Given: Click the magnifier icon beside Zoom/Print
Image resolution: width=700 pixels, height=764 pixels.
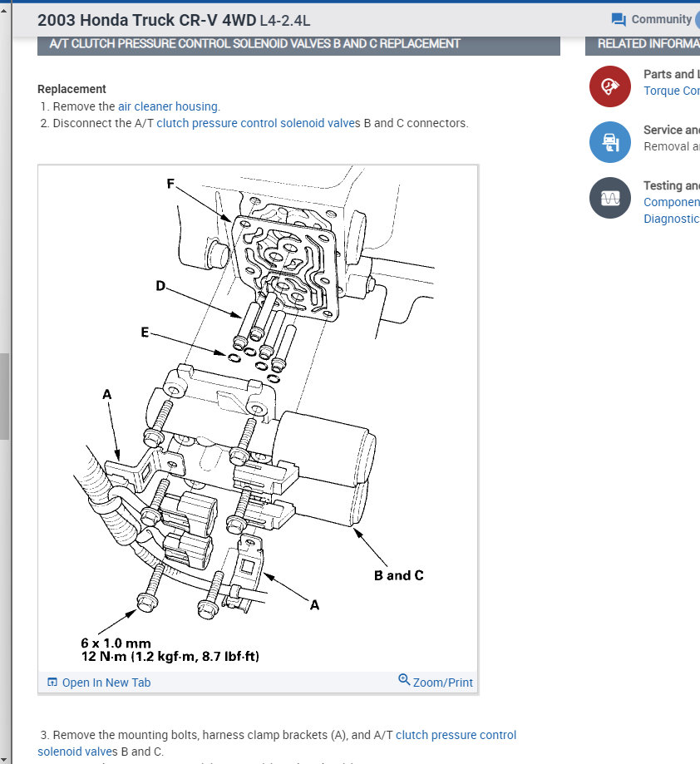Looking at the screenshot, I should click(x=405, y=681).
